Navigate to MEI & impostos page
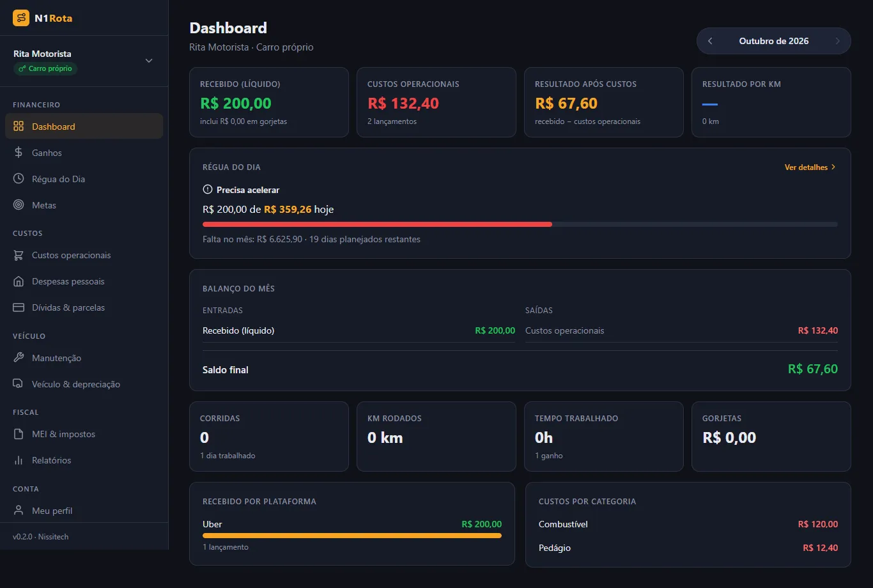 [84, 434]
